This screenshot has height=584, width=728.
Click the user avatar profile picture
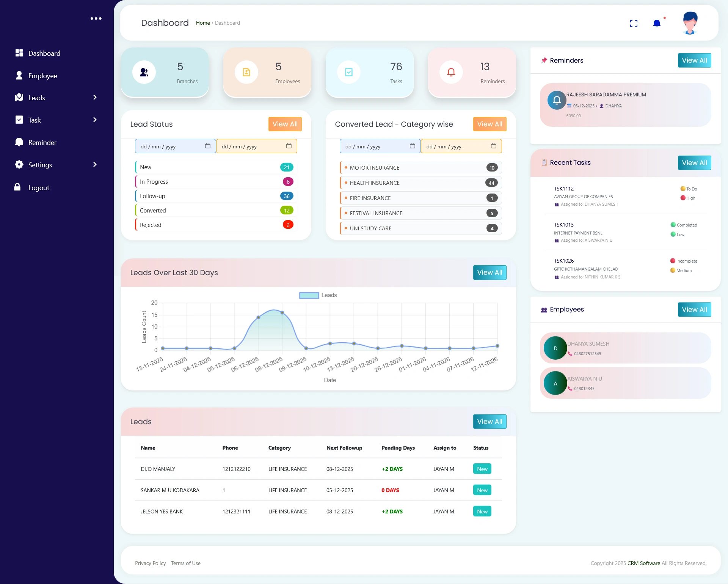[690, 23]
